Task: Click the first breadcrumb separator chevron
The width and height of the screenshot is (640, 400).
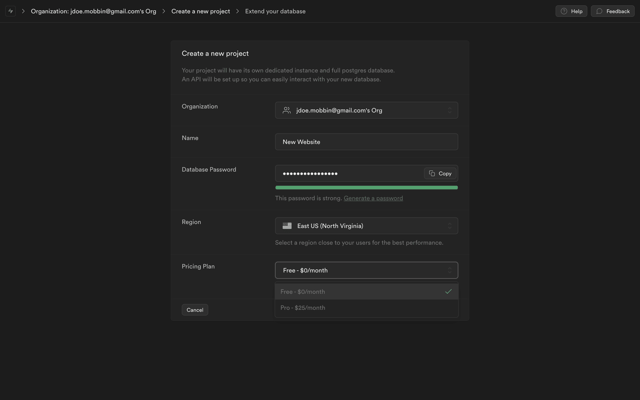Action: click(x=23, y=11)
